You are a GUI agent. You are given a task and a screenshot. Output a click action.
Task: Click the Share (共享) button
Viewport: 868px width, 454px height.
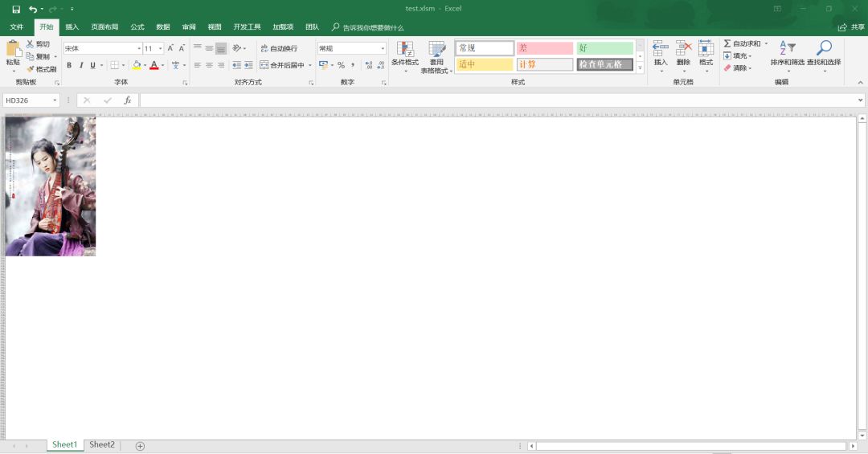pos(852,27)
